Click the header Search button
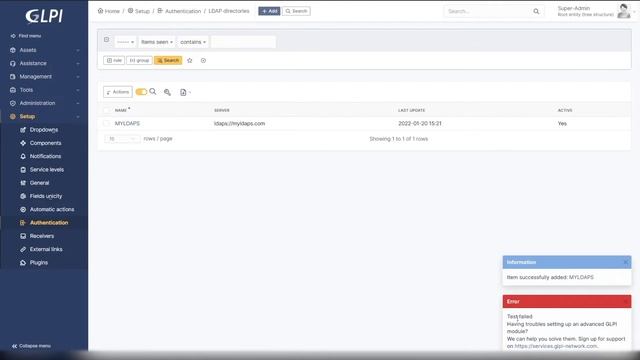 tap(296, 11)
